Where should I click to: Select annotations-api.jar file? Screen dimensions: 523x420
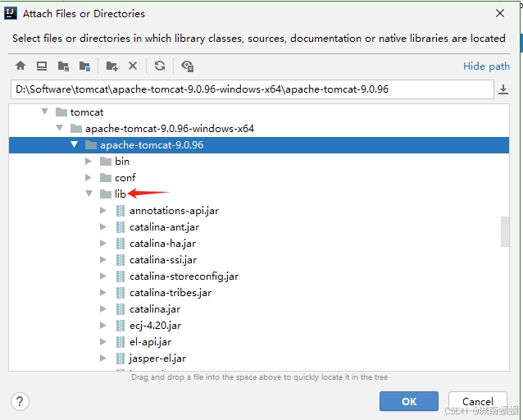259,211
